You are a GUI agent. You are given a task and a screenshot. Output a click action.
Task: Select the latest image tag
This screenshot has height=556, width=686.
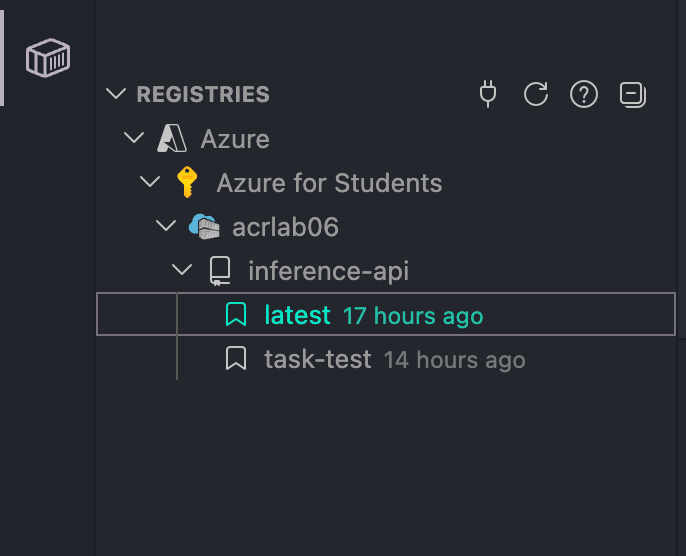coord(386,314)
